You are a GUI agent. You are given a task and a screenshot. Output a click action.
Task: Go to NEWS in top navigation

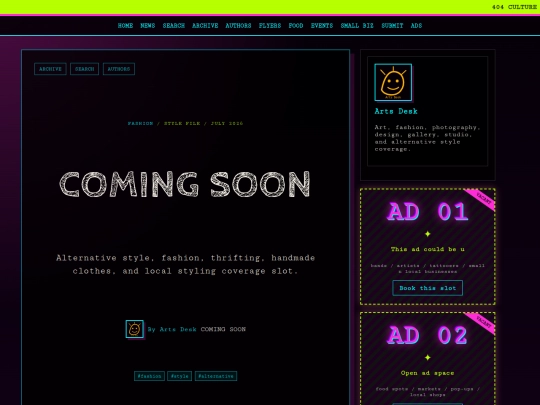[x=148, y=25]
